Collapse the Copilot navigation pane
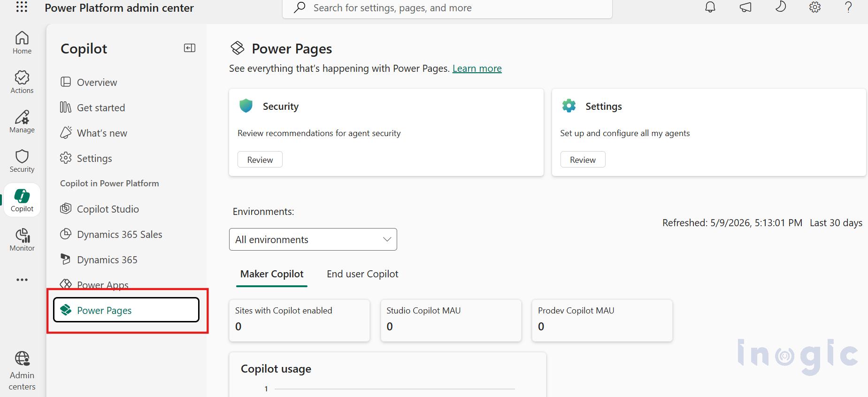This screenshot has height=397, width=868. coord(190,48)
